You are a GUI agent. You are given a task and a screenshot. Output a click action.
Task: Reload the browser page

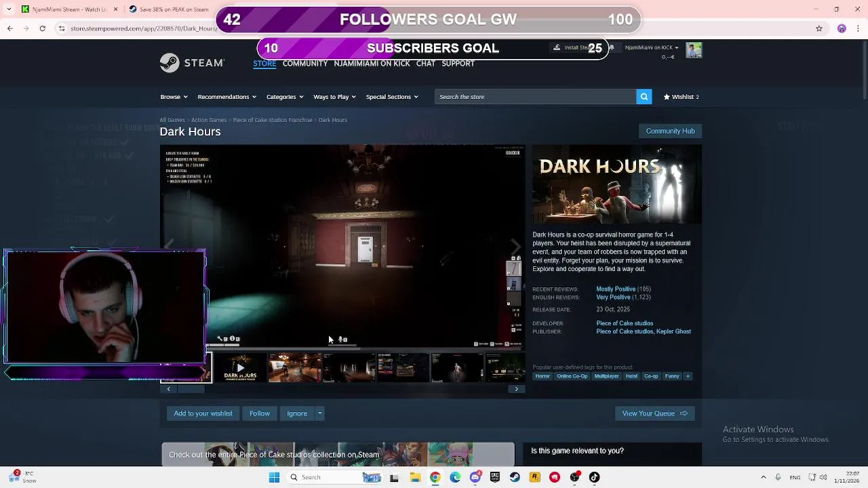point(42,28)
